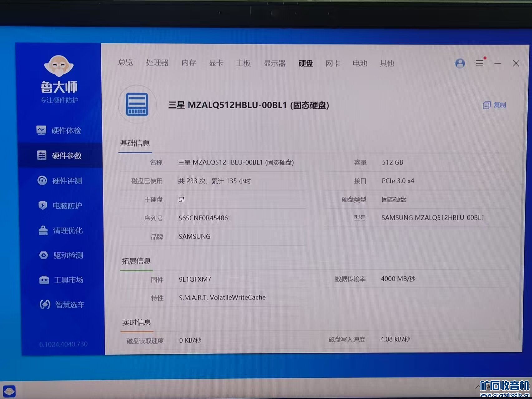Switch to the 网卡 tab
The image size is (532, 399).
click(333, 63)
